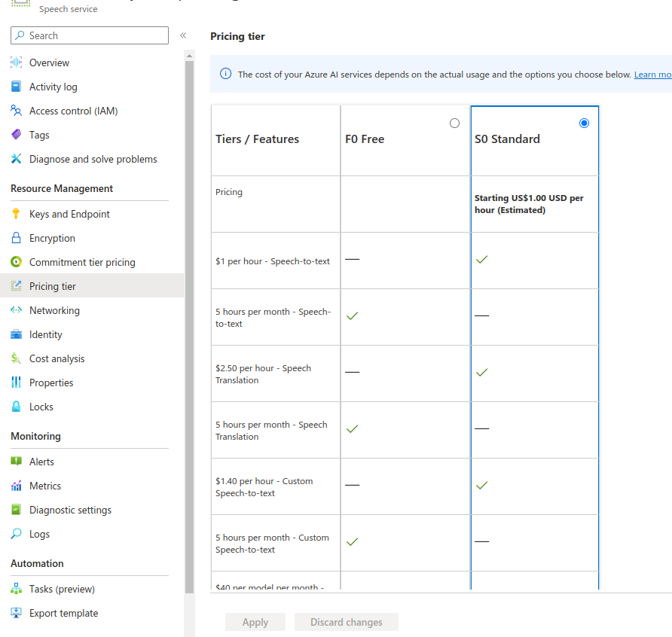672x637 pixels.
Task: Open the Learn more link
Action: (652, 75)
